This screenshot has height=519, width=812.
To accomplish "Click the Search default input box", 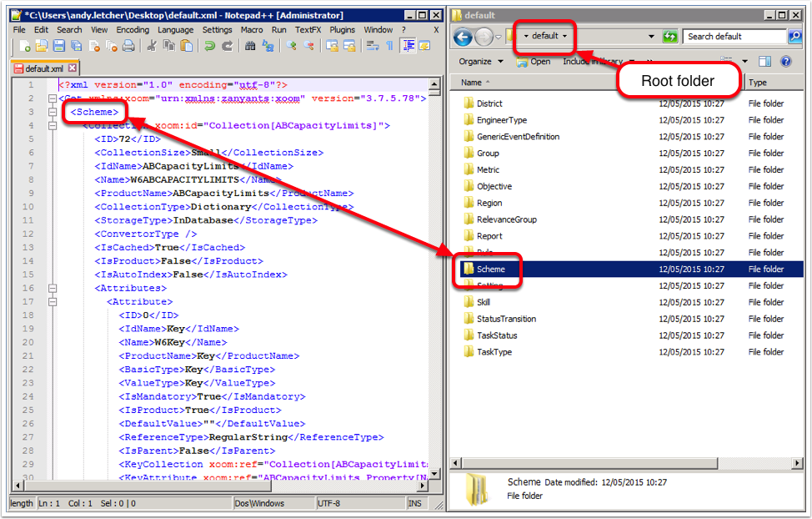I will pos(732,37).
